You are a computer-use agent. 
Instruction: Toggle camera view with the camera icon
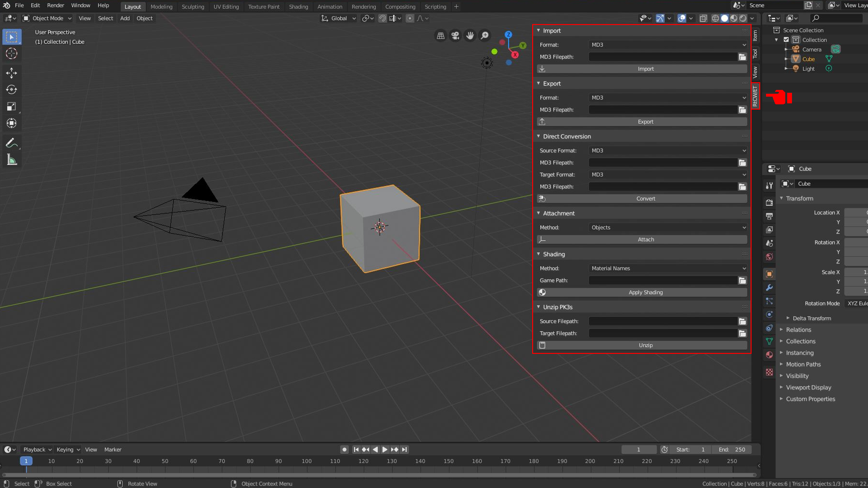coord(455,36)
